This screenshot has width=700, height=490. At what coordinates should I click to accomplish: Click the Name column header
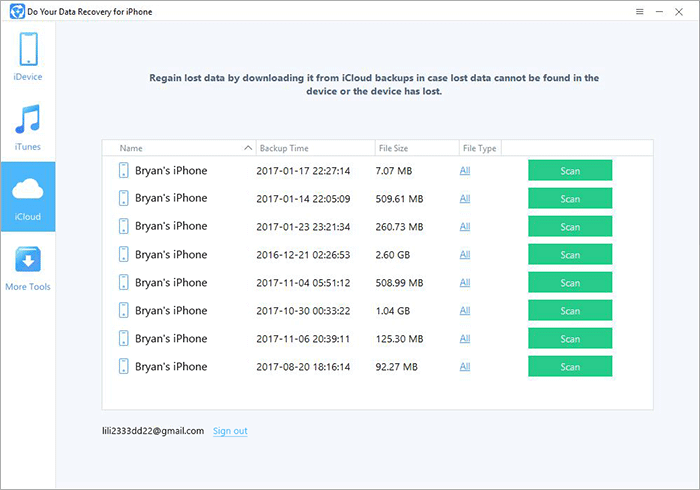[179, 148]
